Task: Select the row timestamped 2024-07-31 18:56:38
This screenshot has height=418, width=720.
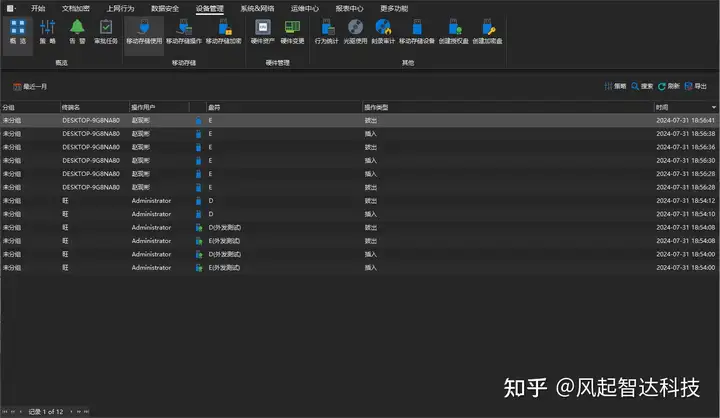Action: pyautogui.click(x=360, y=134)
